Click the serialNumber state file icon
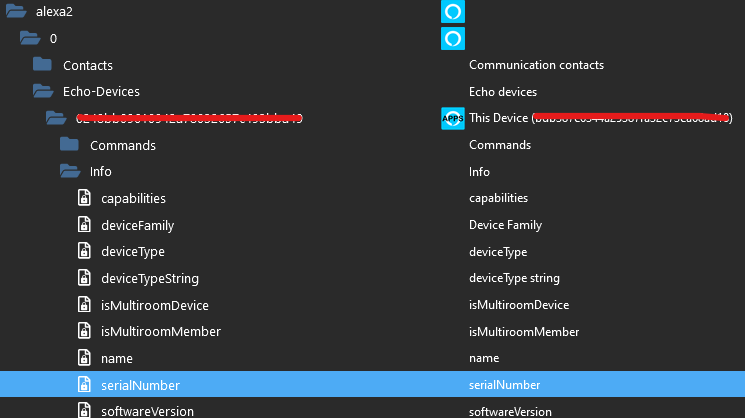Viewport: 745px width, 418px height. click(x=84, y=384)
